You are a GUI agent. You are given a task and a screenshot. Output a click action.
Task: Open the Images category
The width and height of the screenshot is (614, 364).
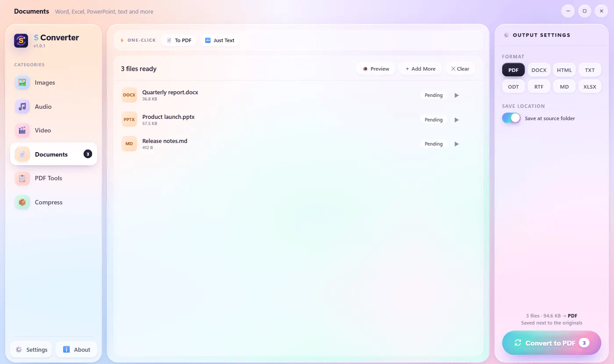(x=54, y=82)
